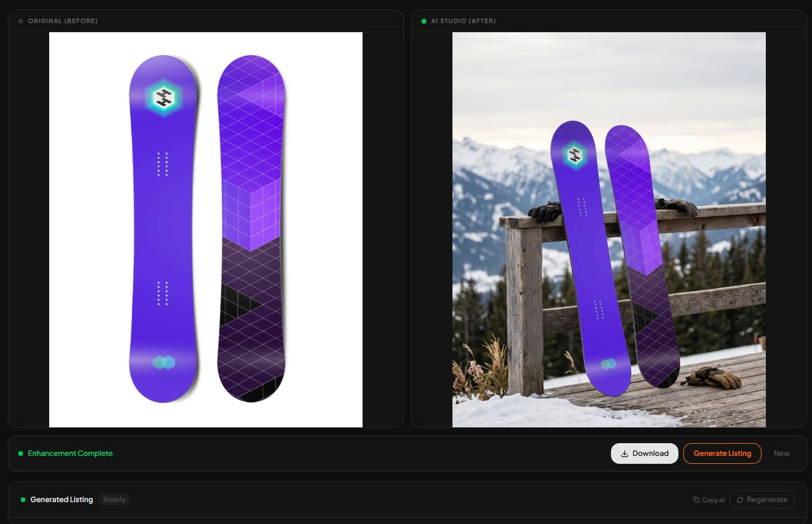812x524 pixels.
Task: Click the gray dot beside Original (Before)
Action: tap(21, 21)
